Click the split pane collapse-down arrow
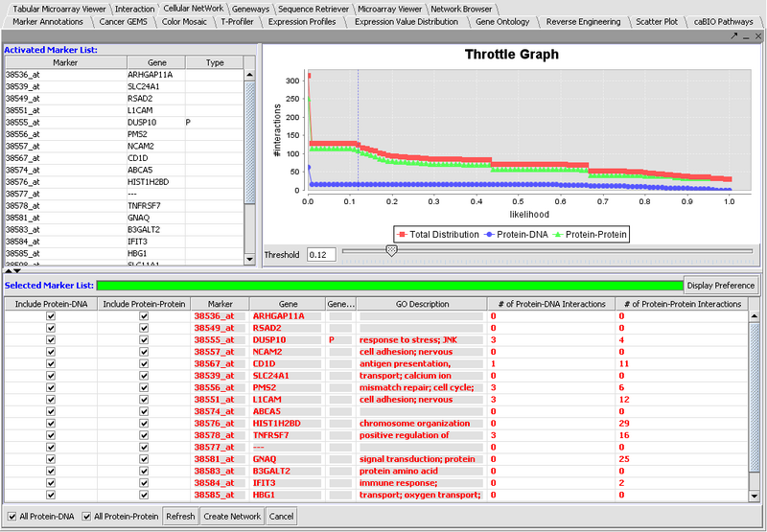 pos(17,271)
